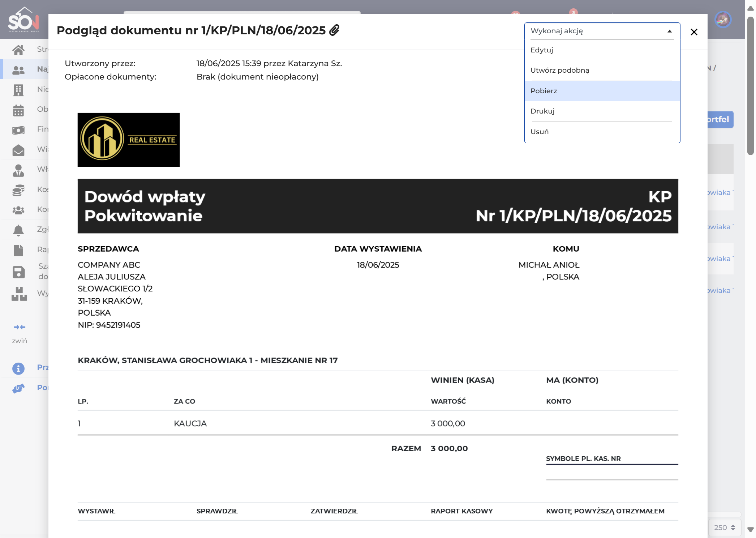The width and height of the screenshot is (756, 538).
Task: Open the reports document icon in sidebar
Action: coord(18,250)
